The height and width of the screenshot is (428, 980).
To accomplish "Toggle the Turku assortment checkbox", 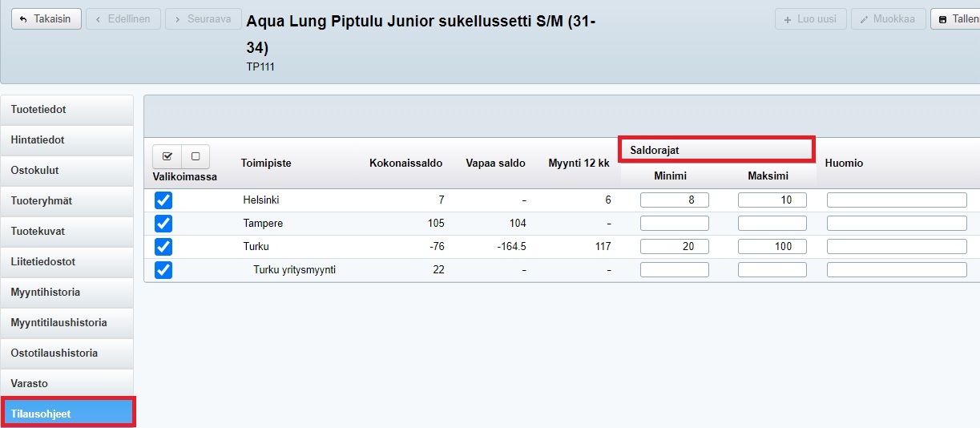I will pyautogui.click(x=163, y=247).
